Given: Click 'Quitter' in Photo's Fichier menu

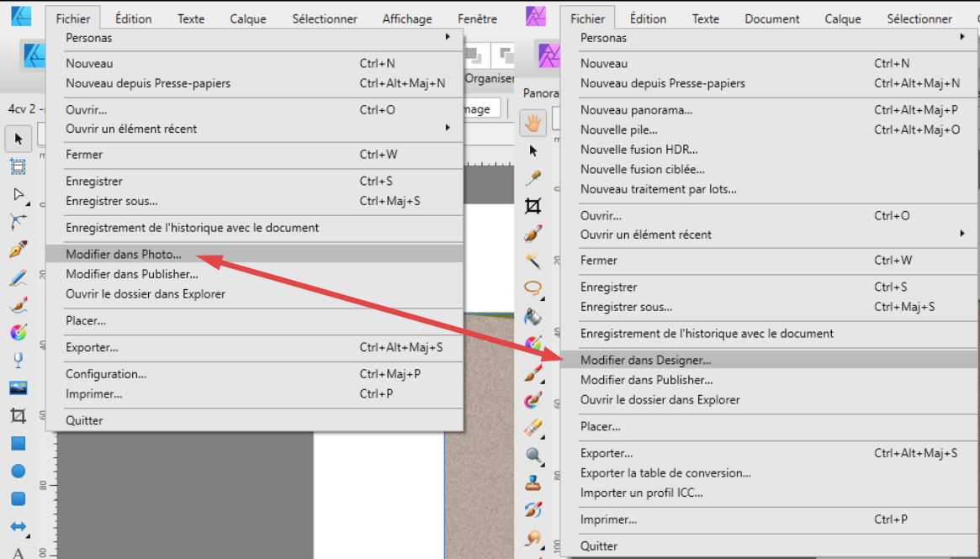Looking at the screenshot, I should [770, 546].
